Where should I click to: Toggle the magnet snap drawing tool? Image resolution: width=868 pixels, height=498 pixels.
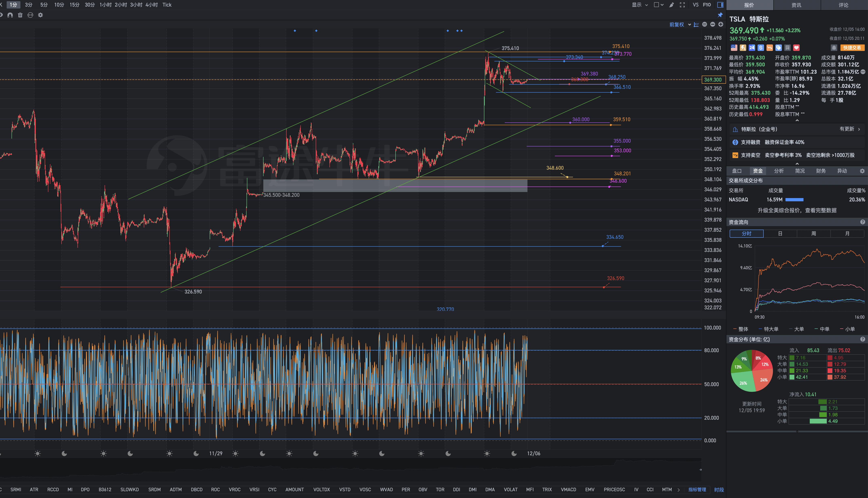pos(10,15)
